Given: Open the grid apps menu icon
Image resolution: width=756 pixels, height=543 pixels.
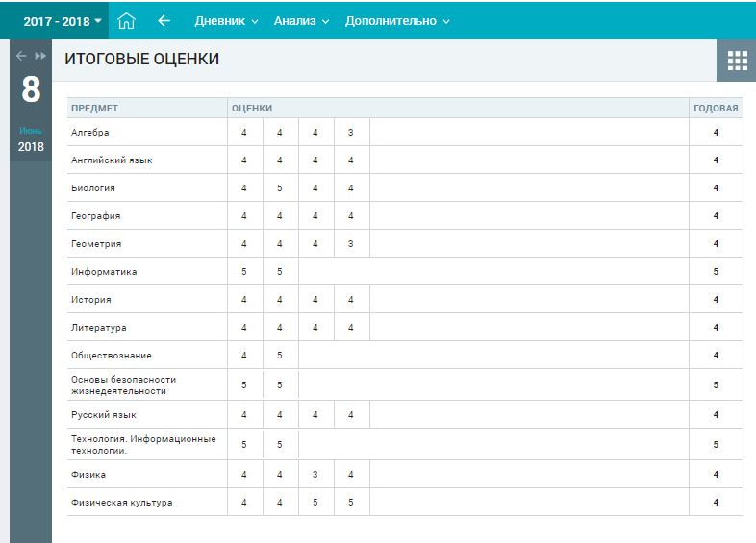Looking at the screenshot, I should pos(737,61).
